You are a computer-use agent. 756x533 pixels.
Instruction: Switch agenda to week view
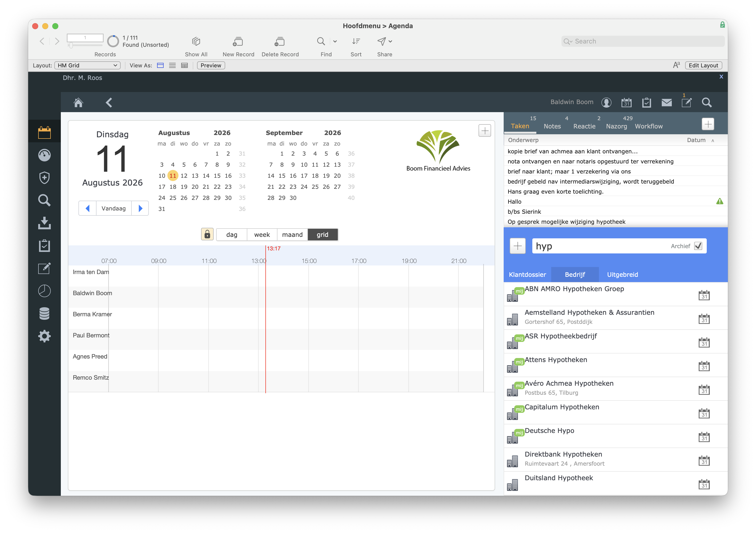click(262, 235)
